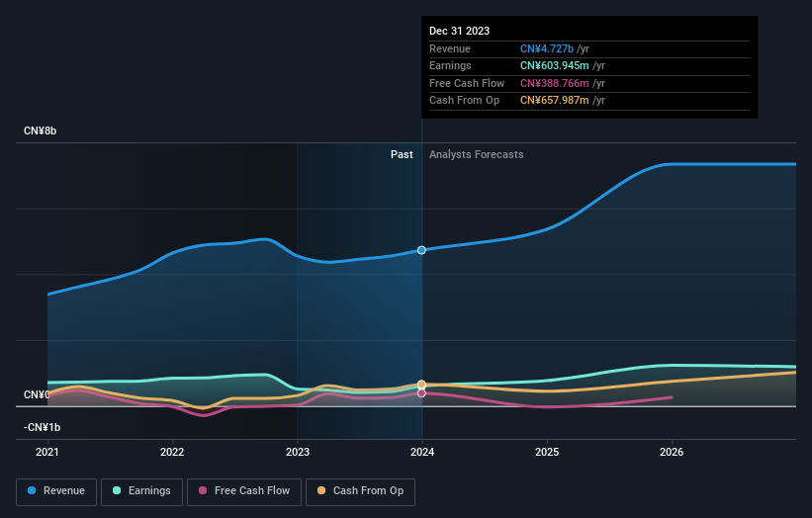Click the pink Free Cash Flow marker at 2024

pos(422,393)
